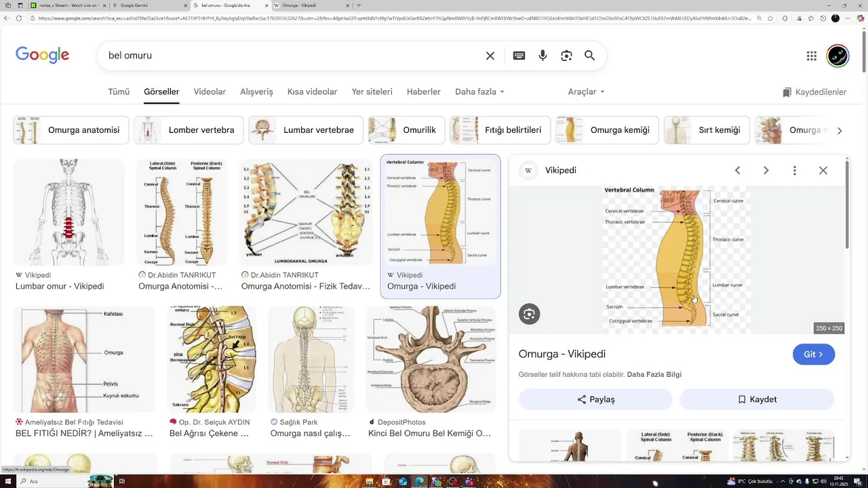Select the Lomber vertebra filter chip
Viewport: 868px width, 488px height.
coord(189,130)
